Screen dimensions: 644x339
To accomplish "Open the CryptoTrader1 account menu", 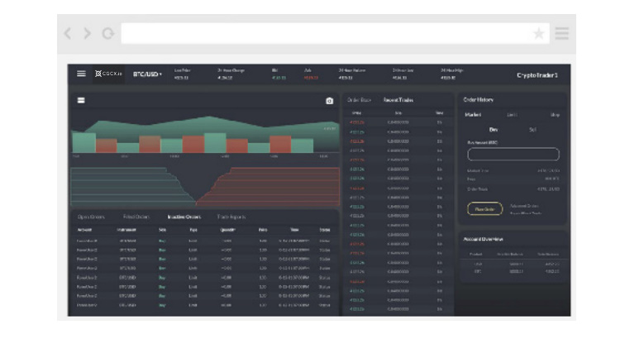I will (537, 75).
